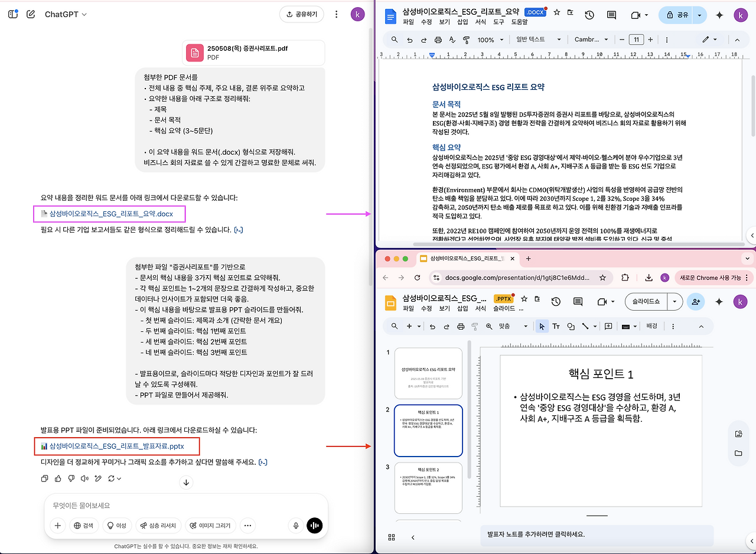
Task: Download the ESG 발표자료 pptx link
Action: pyautogui.click(x=116, y=446)
